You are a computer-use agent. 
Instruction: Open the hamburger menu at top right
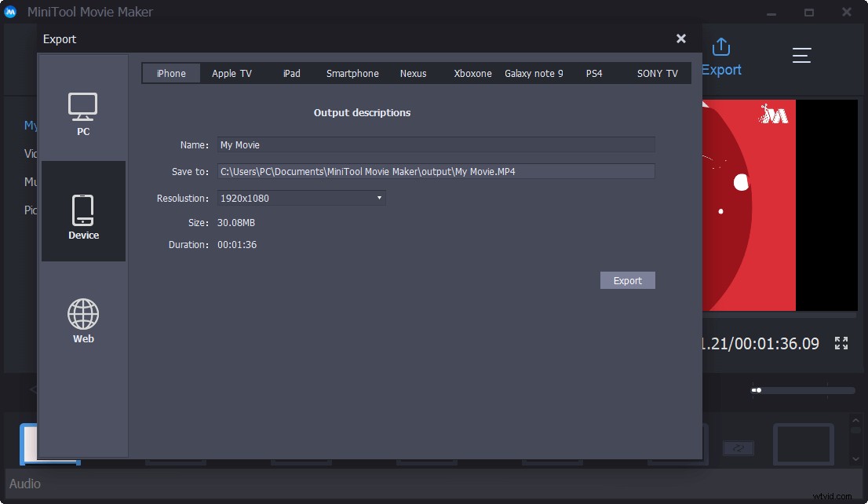pos(801,55)
